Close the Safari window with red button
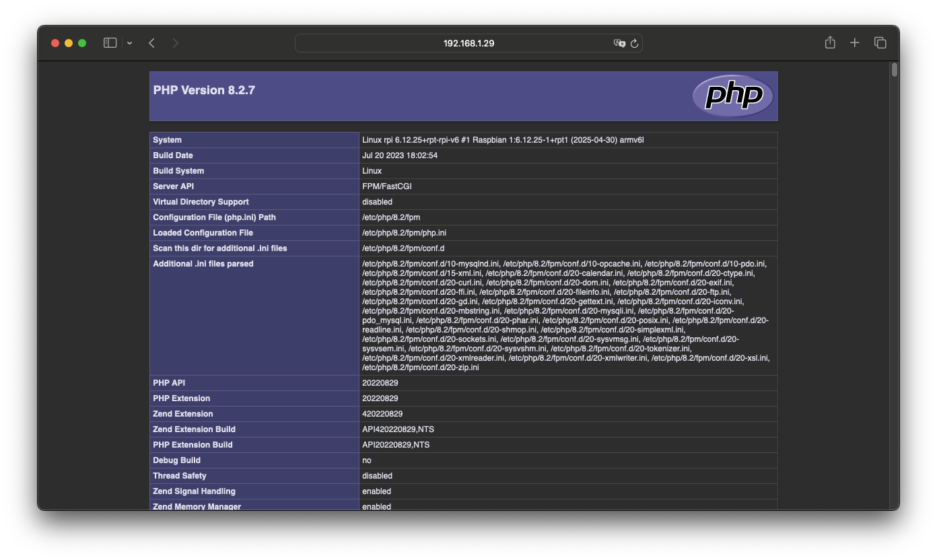Viewport: 937px width, 560px height. point(55,43)
